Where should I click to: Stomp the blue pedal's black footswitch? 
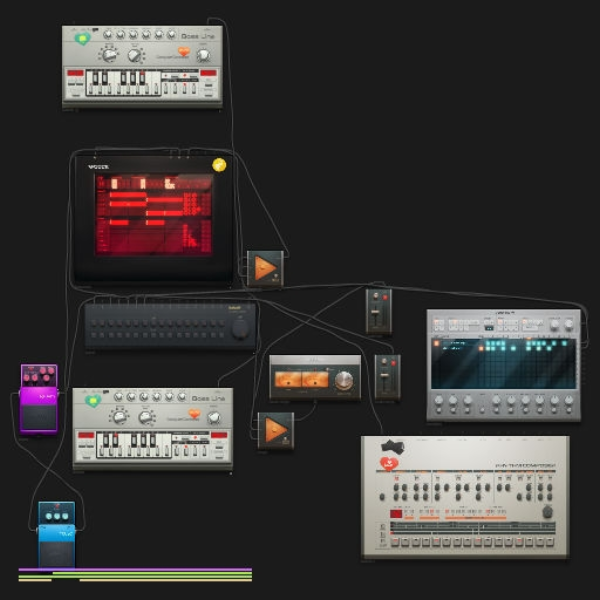click(x=57, y=554)
